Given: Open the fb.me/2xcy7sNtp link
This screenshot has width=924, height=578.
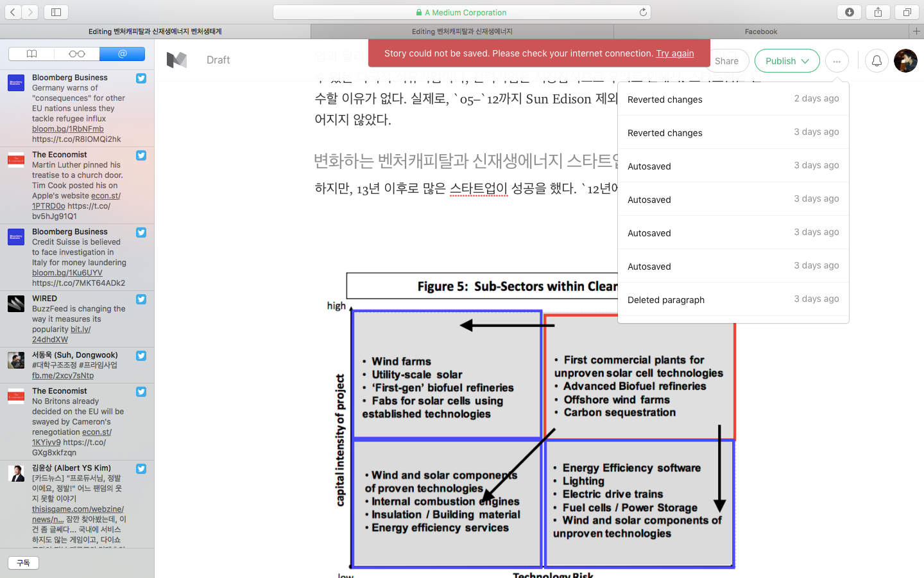Looking at the screenshot, I should [63, 376].
